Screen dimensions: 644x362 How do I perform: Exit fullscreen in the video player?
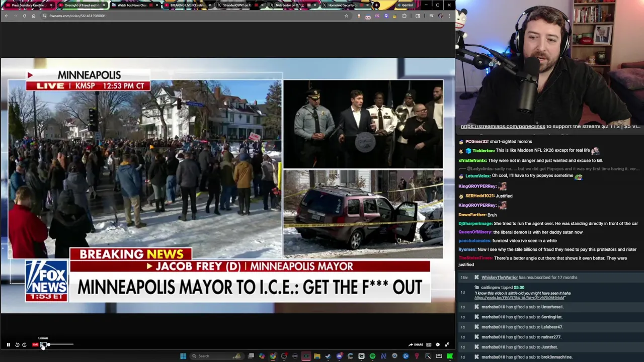[447, 344]
